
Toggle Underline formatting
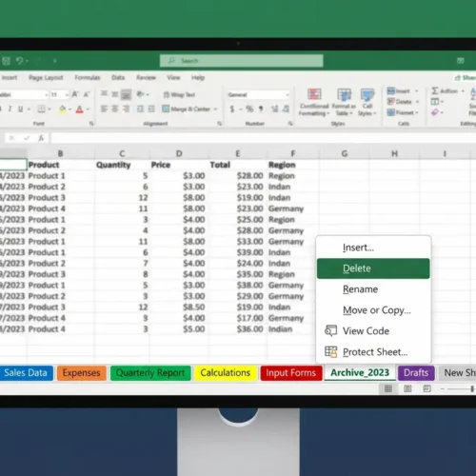[20, 109]
